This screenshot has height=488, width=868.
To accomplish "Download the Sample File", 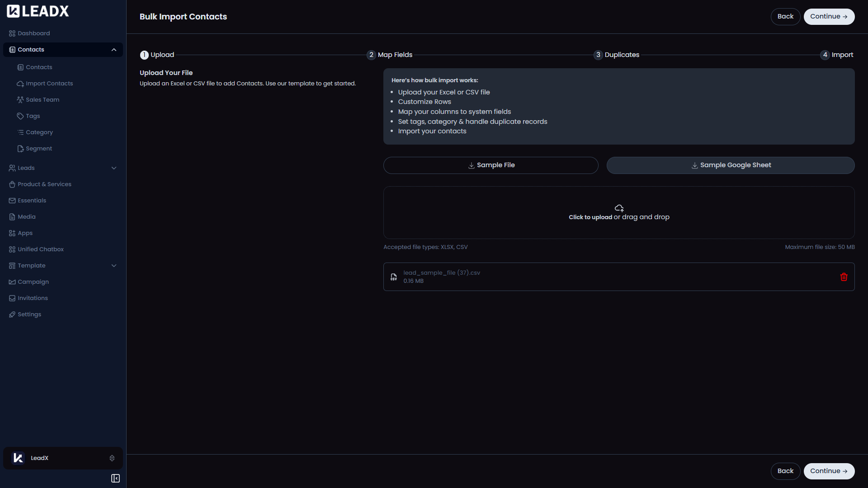I will click(491, 165).
